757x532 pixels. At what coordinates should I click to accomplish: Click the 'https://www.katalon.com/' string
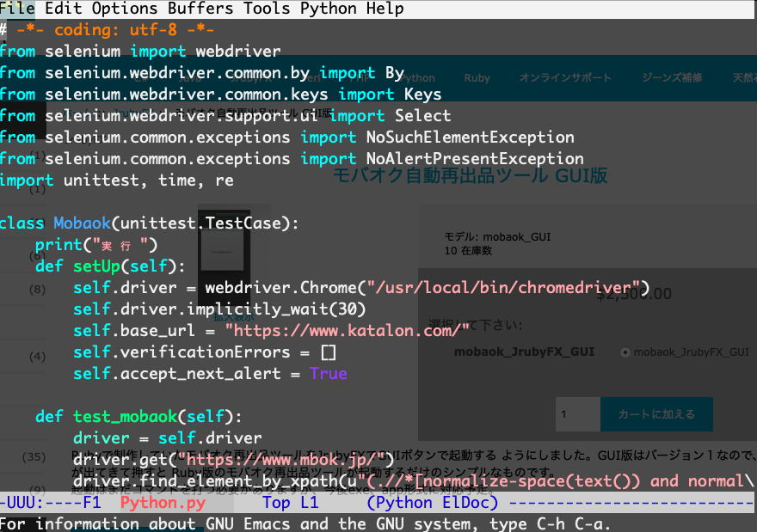coord(348,331)
